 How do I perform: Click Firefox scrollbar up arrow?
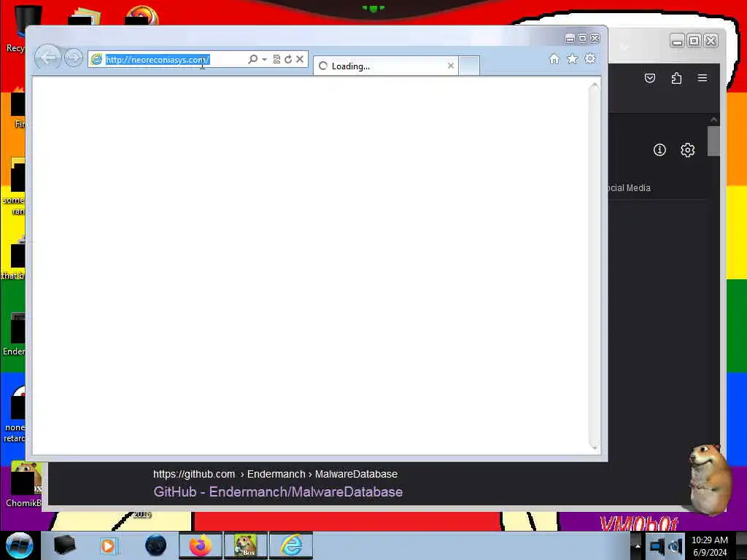(x=713, y=120)
